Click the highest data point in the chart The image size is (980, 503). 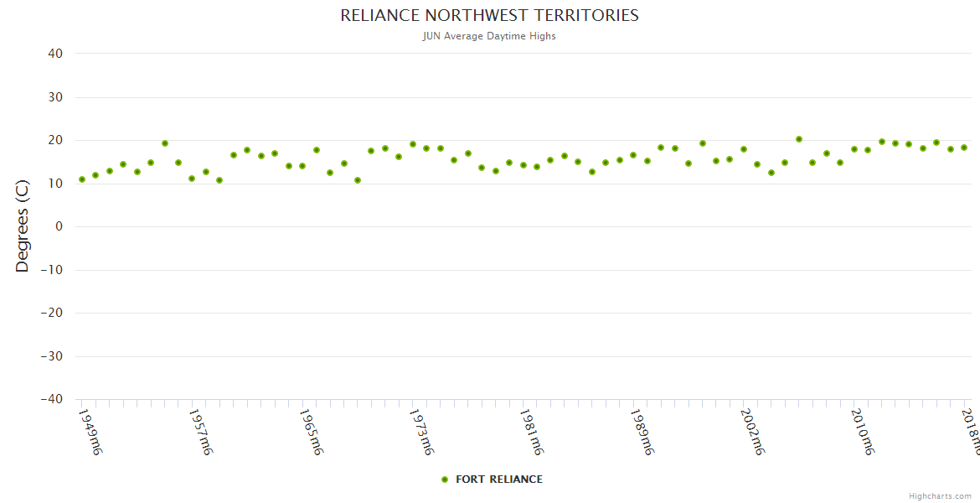click(799, 139)
